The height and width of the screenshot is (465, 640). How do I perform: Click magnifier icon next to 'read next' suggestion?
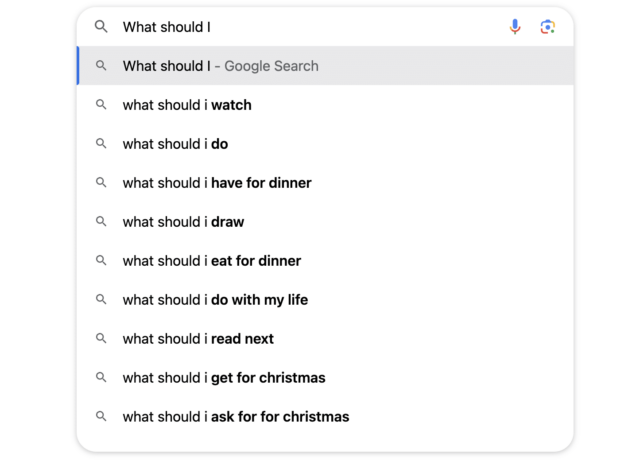(x=101, y=338)
